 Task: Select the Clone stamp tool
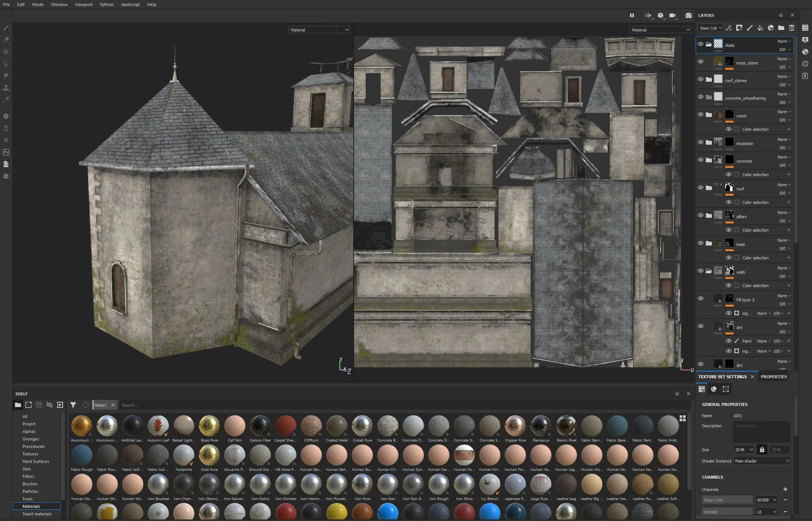(6, 88)
